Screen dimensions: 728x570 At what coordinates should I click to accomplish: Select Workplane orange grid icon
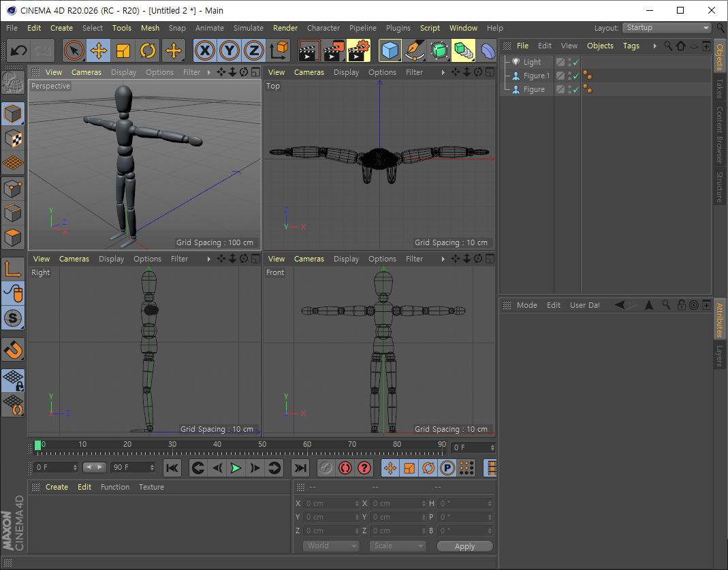tap(13, 163)
